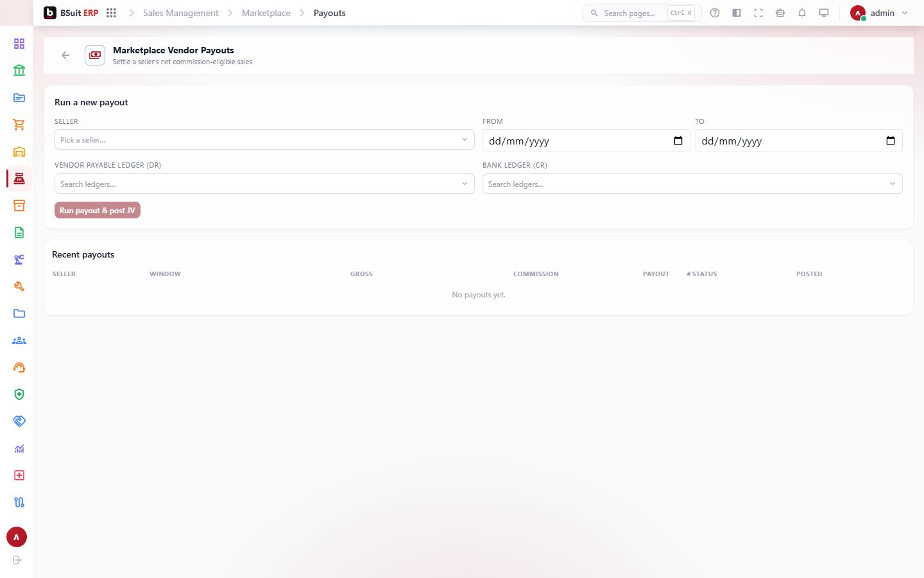Click the back arrow beside Marketplace Vendor Payouts

pos(65,55)
